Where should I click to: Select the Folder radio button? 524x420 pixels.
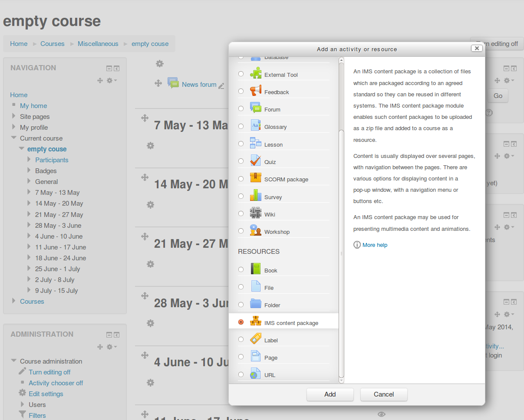[x=241, y=305]
